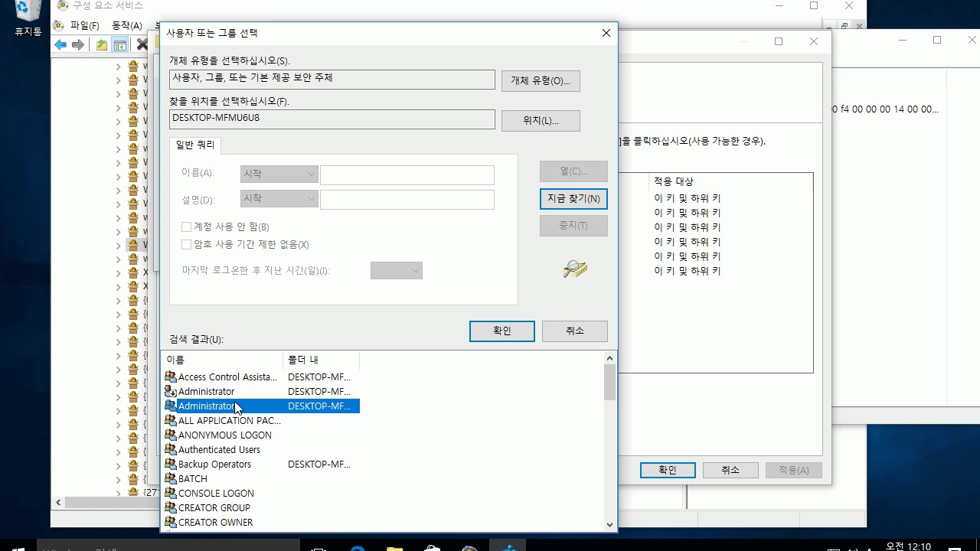Click the DESKTOP-MFMU6U8 location field
Image resolution: width=980 pixels, height=551 pixels.
click(x=332, y=119)
